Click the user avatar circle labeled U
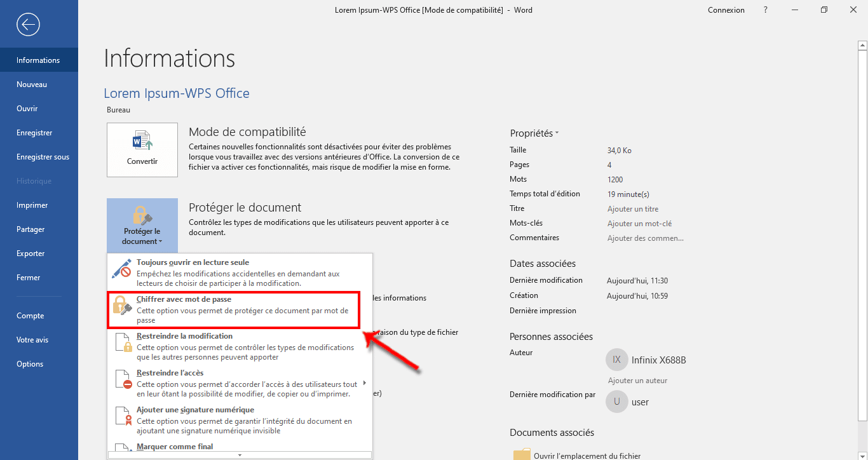 (x=616, y=402)
